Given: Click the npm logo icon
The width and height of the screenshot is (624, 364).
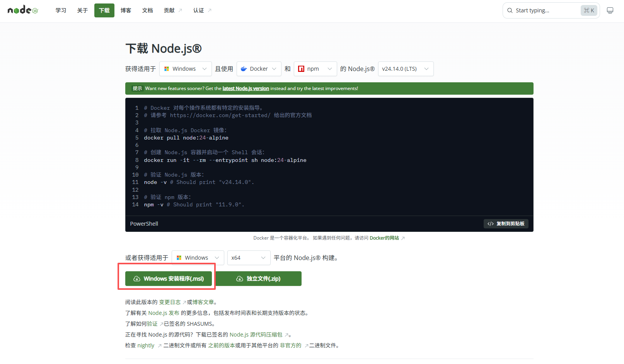Looking at the screenshot, I should pyautogui.click(x=301, y=69).
